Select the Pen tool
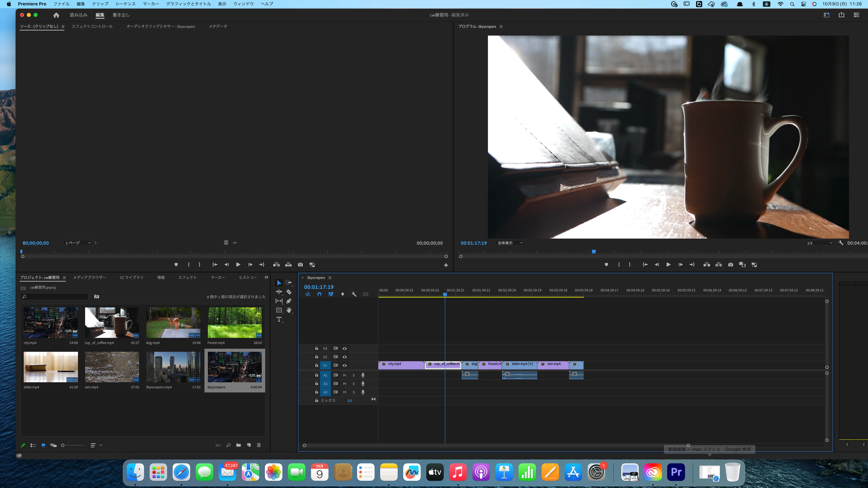Image resolution: width=868 pixels, height=488 pixels. click(x=289, y=301)
